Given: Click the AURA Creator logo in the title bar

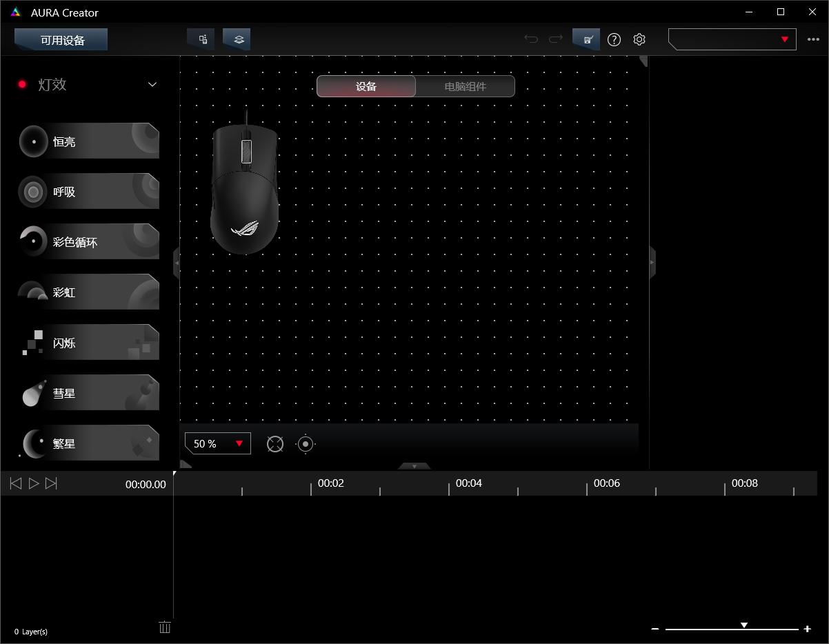Looking at the screenshot, I should click(x=16, y=12).
